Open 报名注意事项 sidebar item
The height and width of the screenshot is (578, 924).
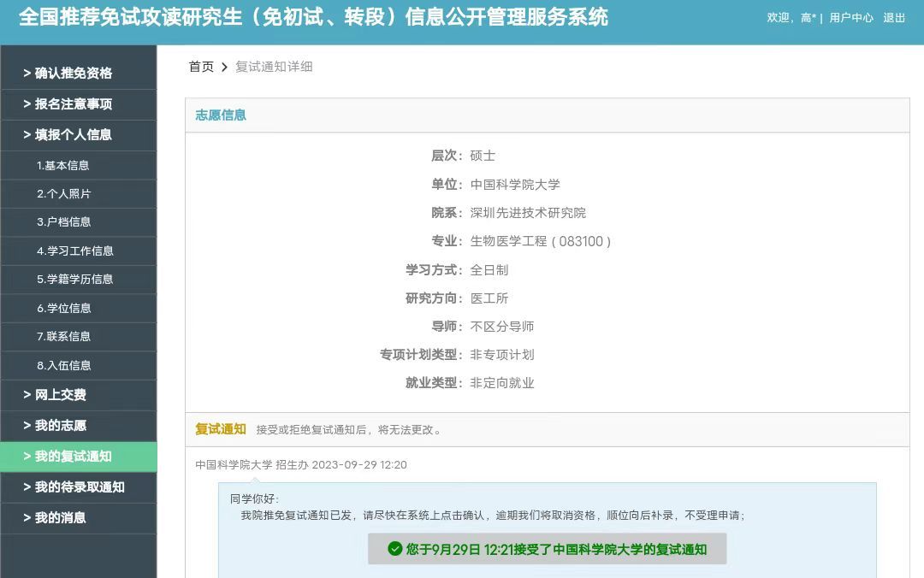click(79, 104)
